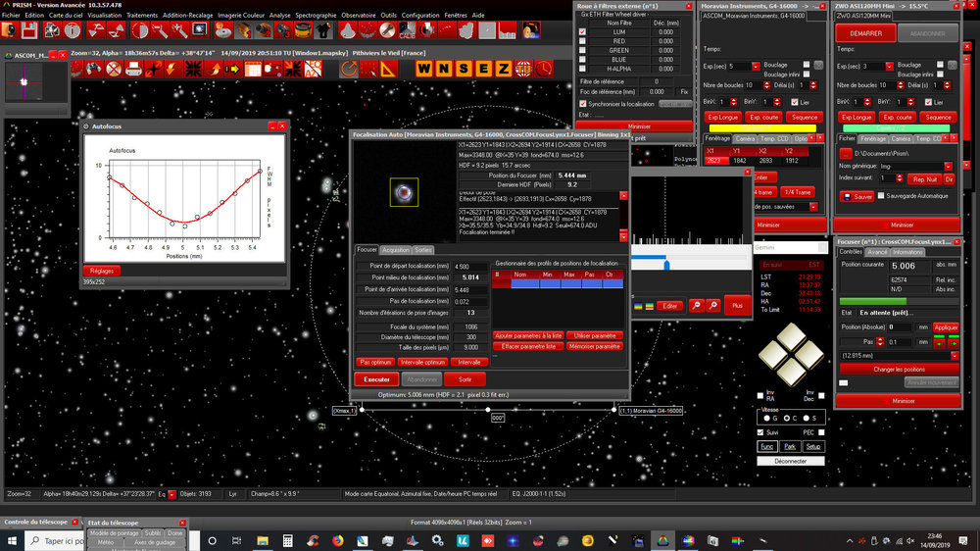Screen dimensions: 980x551
Task: Click the triangle ruler measure icon
Action: click(x=388, y=69)
